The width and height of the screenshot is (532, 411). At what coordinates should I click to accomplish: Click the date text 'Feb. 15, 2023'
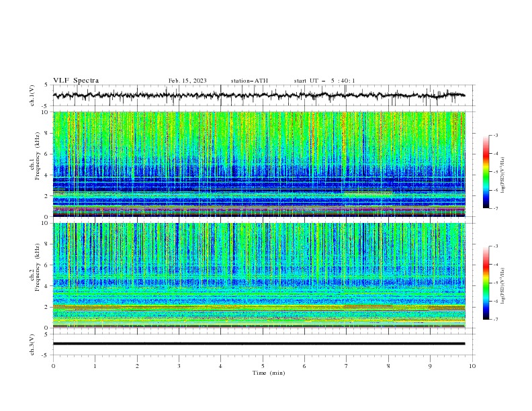(x=187, y=81)
